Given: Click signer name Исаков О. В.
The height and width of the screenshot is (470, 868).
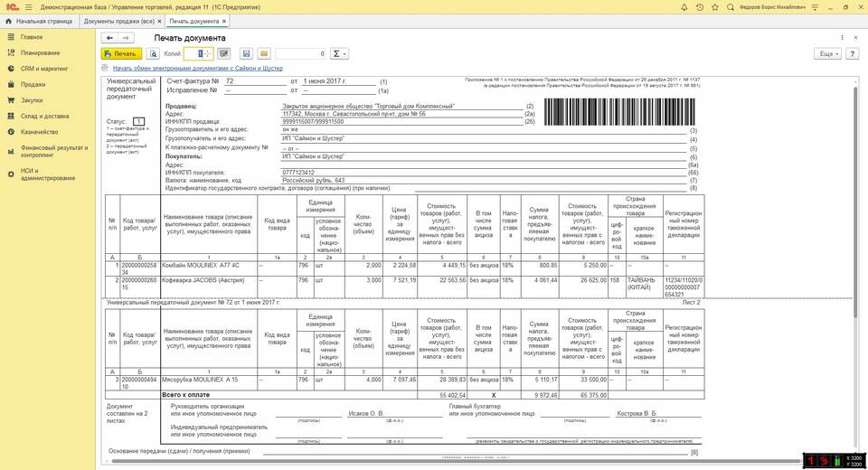Looking at the screenshot, I should (366, 414).
